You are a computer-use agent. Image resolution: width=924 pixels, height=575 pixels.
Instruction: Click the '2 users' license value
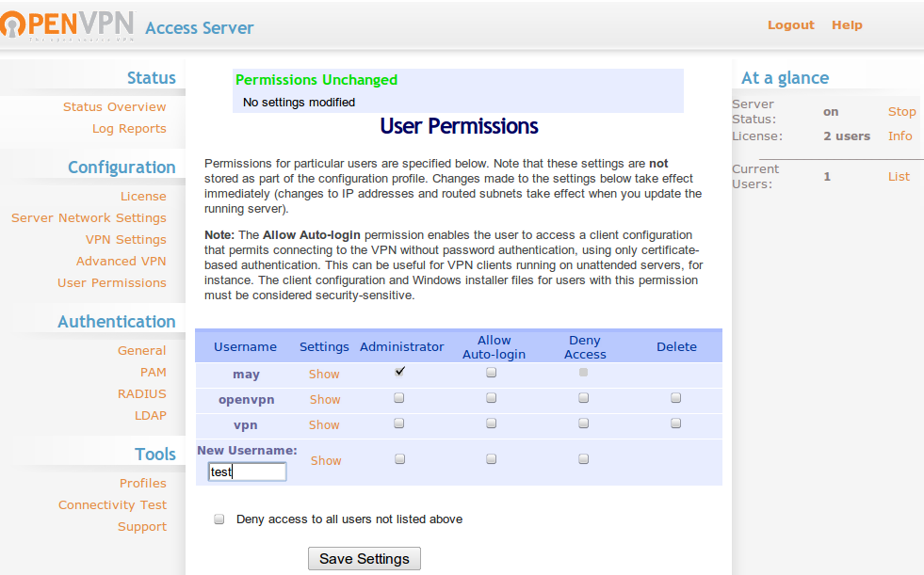pyautogui.click(x=847, y=136)
